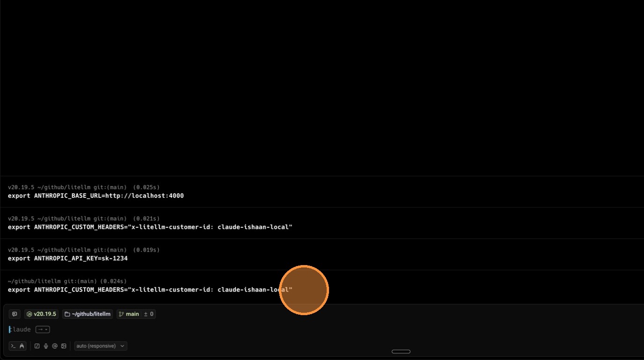Switch to terminal mode prompt icon
The image size is (644, 360).
14,346
